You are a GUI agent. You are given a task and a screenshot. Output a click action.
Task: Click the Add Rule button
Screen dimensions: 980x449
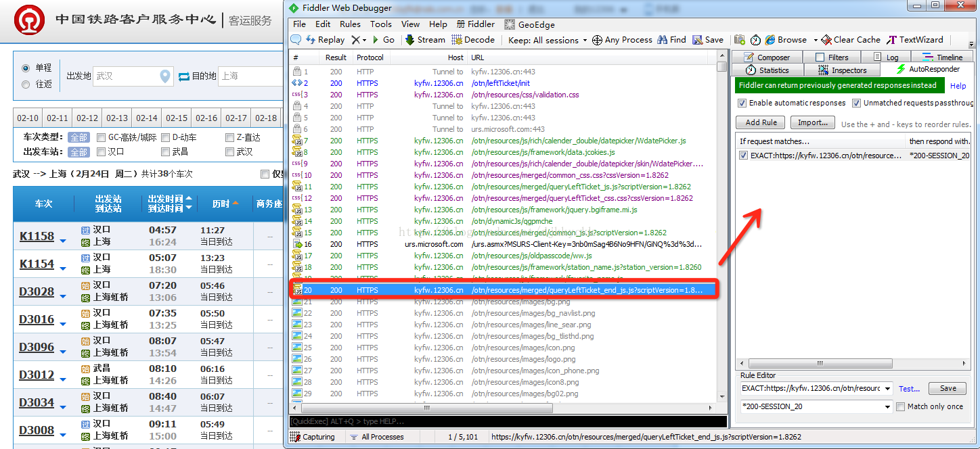(x=761, y=122)
